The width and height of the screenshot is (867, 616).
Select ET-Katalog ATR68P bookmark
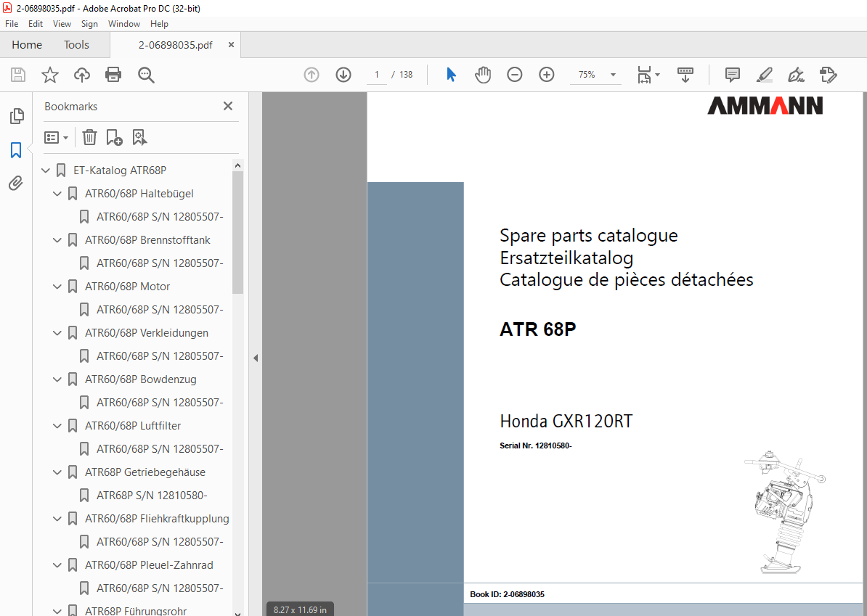pos(120,171)
